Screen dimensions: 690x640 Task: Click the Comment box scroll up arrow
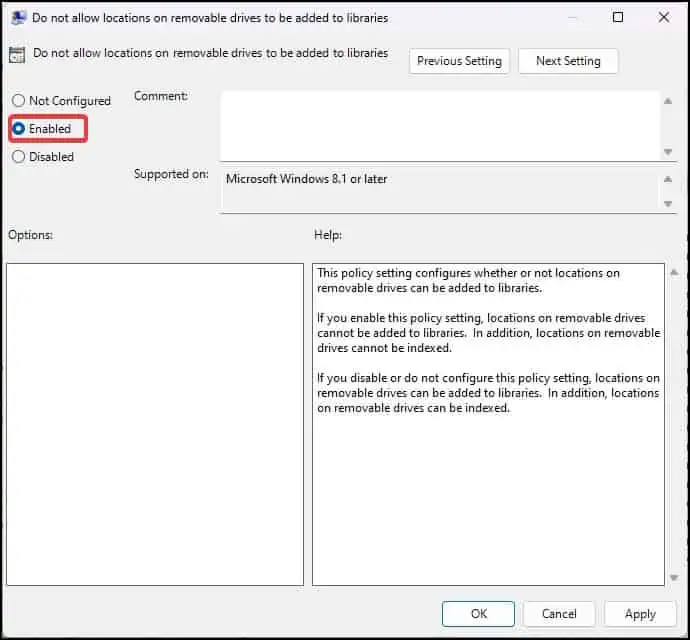668,101
